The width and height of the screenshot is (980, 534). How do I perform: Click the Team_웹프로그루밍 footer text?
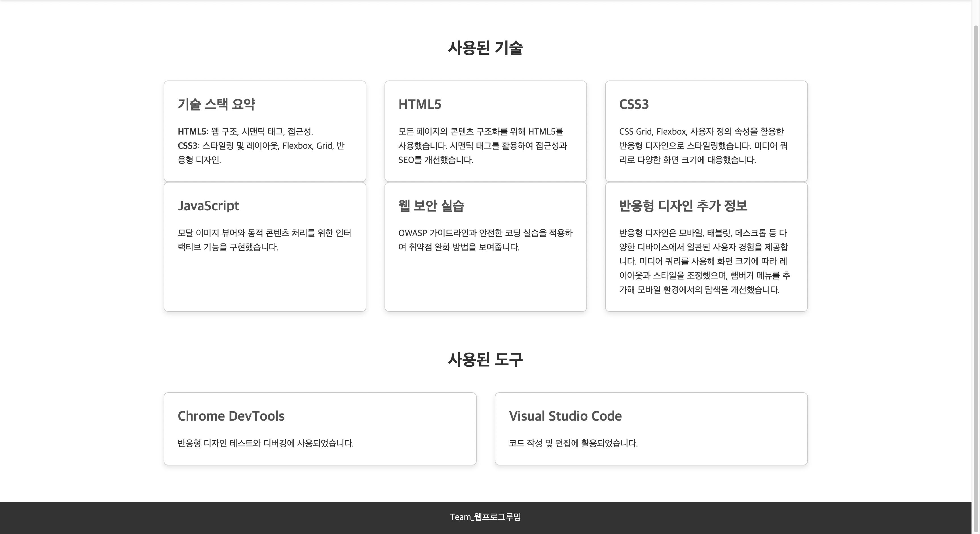coord(485,517)
